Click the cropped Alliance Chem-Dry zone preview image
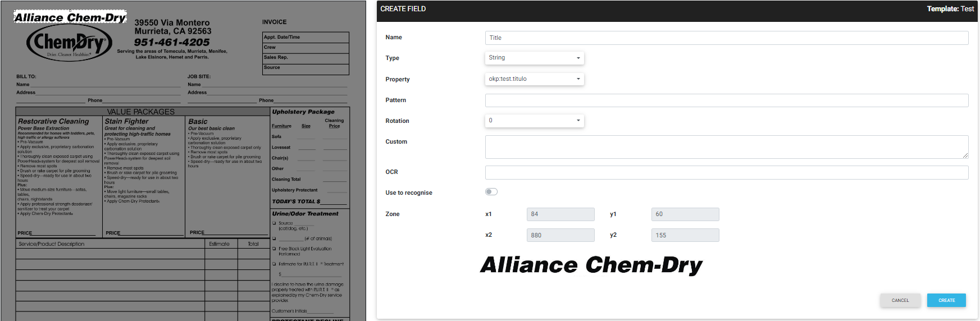Screen dimensions: 980x321 coord(591,265)
